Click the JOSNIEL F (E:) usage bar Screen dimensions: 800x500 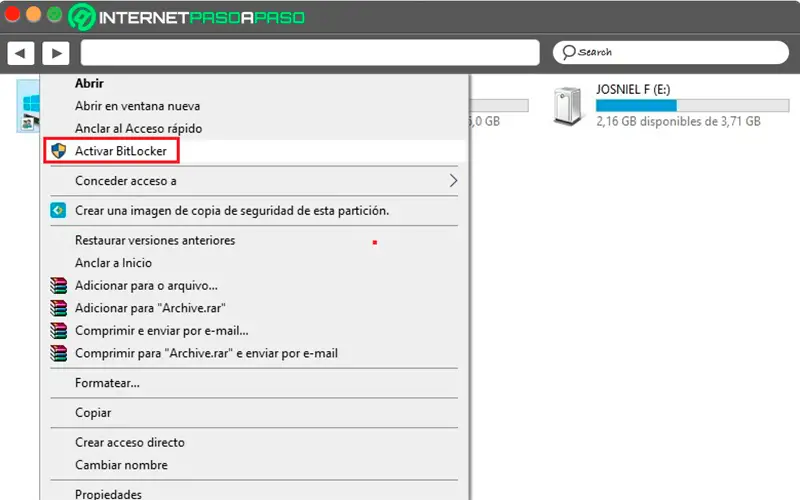(x=692, y=106)
